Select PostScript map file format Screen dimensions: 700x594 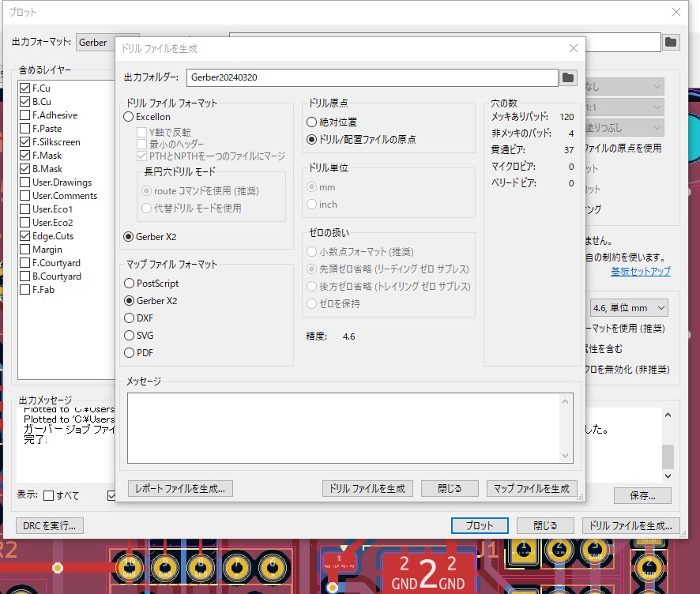(130, 283)
